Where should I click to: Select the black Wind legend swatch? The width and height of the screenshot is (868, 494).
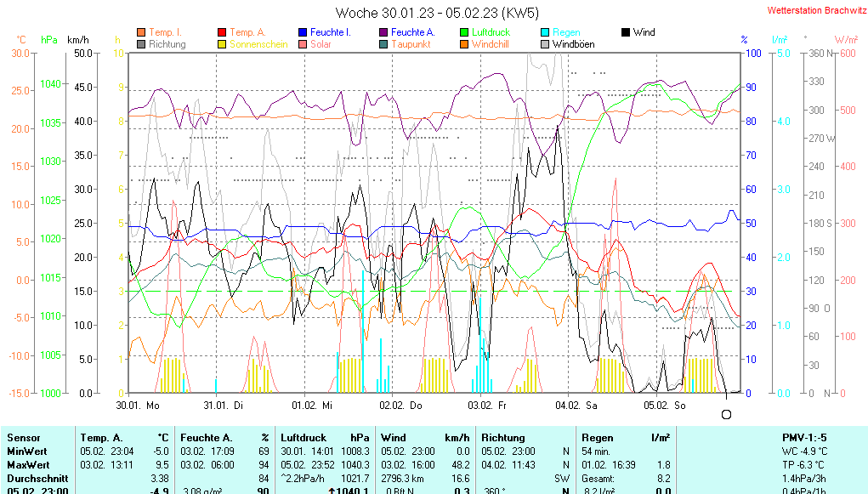click(626, 32)
